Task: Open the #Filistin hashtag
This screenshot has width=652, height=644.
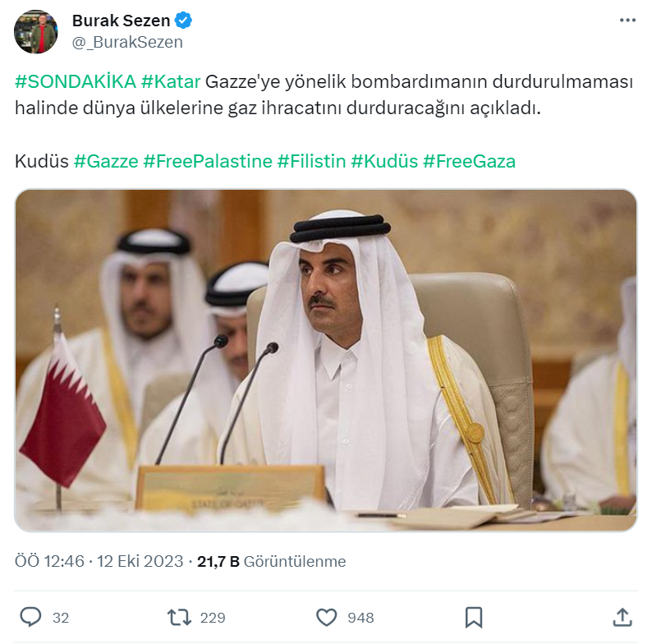Action: (x=311, y=162)
